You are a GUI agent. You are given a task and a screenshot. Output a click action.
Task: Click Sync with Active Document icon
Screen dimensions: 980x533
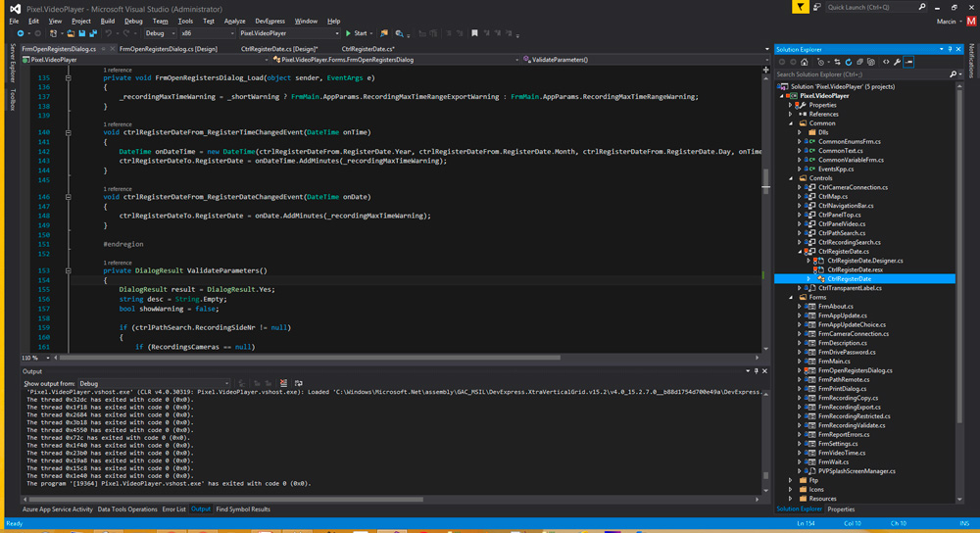[x=837, y=62]
